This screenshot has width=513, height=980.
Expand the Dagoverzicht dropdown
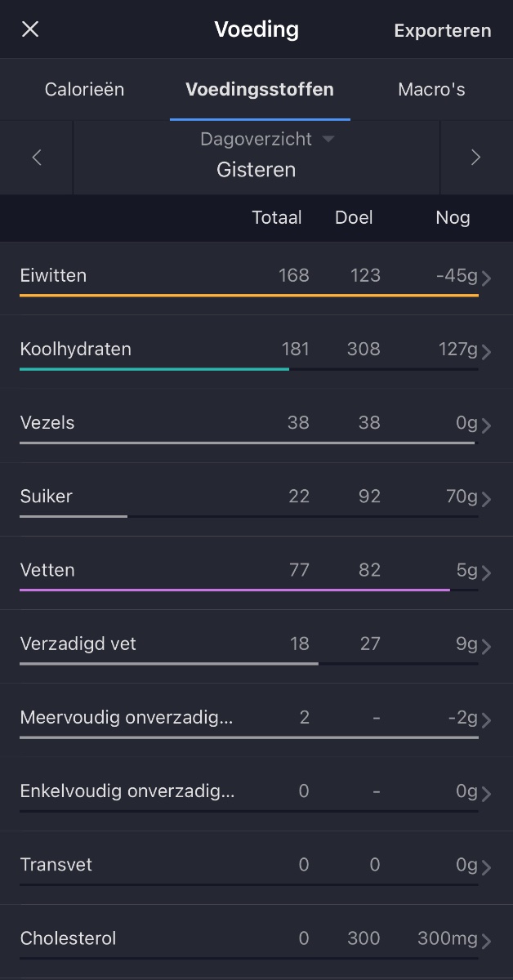[267, 140]
